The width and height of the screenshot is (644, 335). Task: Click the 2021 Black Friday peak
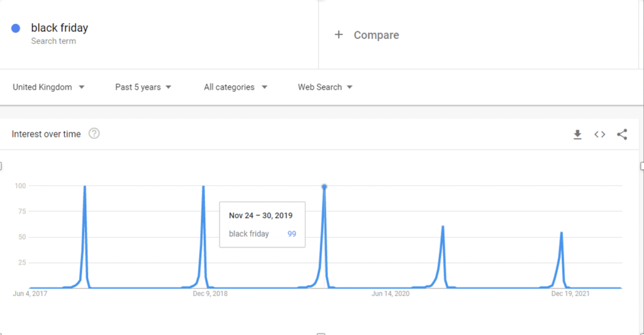(x=561, y=233)
